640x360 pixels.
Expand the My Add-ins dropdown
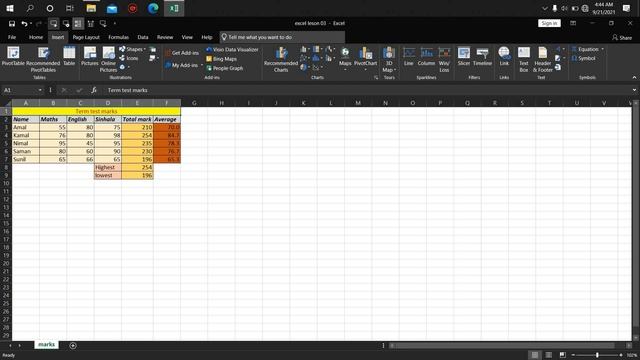[202, 65]
